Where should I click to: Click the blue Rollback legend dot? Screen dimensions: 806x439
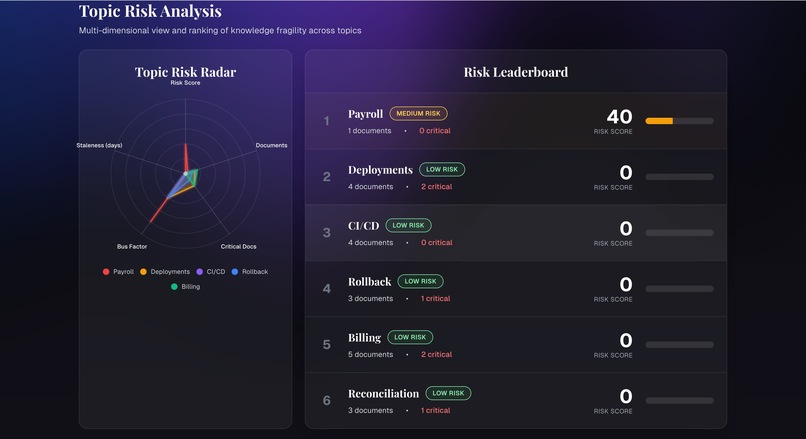235,271
